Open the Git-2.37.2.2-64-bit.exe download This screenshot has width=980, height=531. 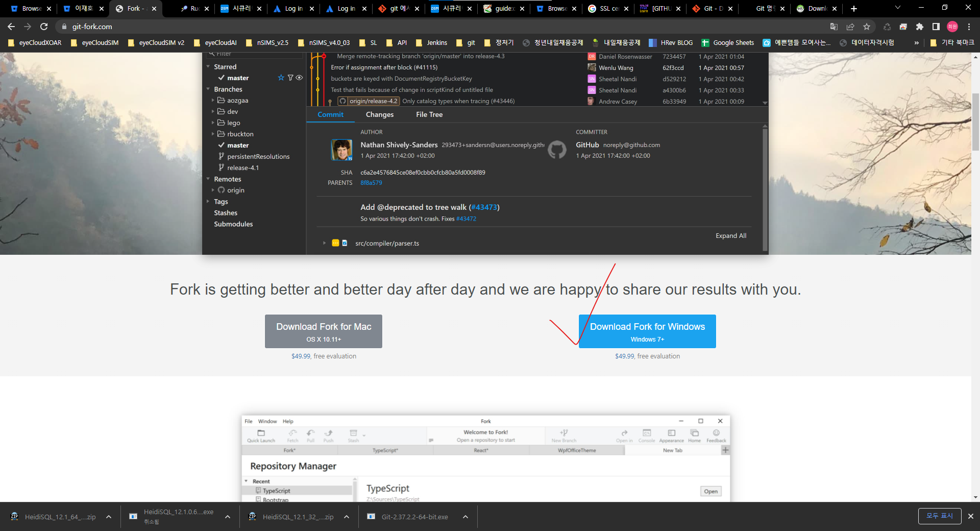pos(408,517)
